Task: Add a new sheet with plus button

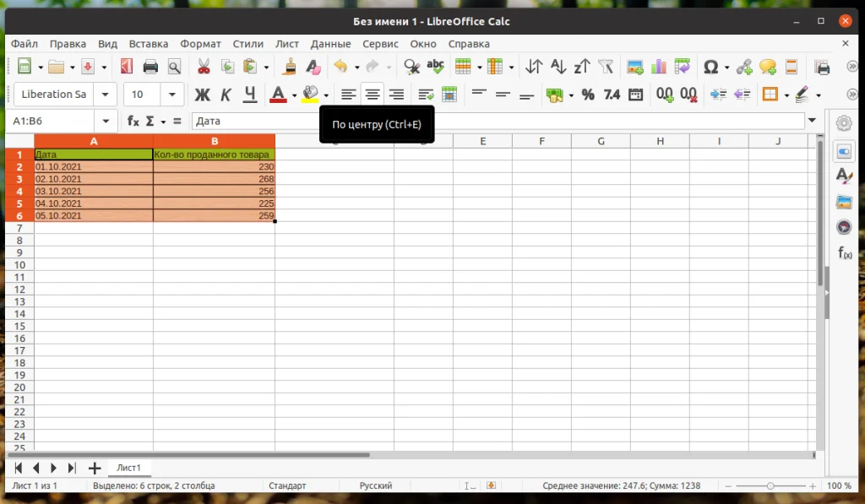Action: tap(95, 468)
